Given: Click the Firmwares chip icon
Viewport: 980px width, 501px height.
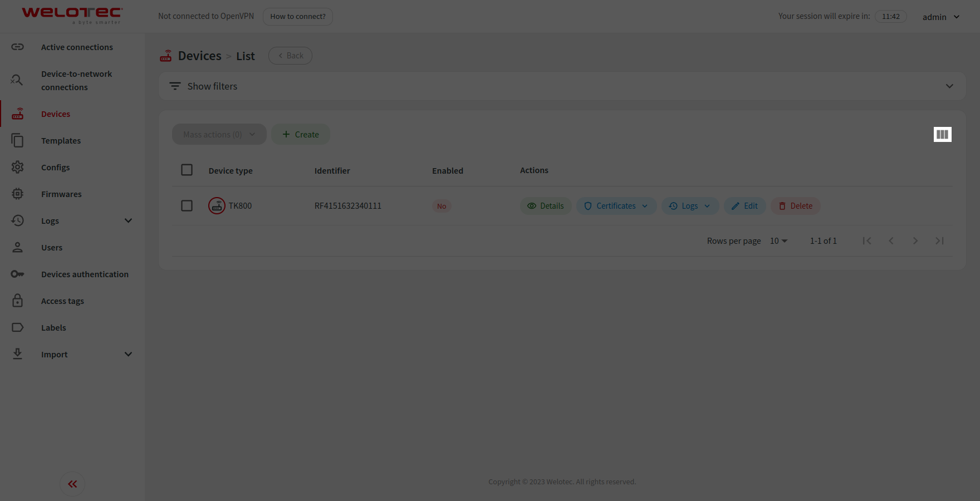Looking at the screenshot, I should 18,194.
